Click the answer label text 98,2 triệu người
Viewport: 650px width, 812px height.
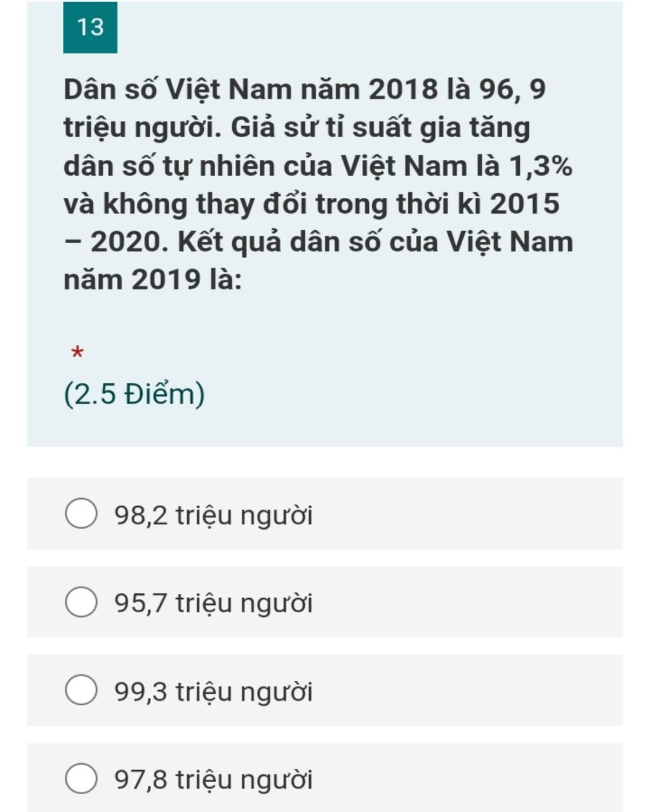213,515
